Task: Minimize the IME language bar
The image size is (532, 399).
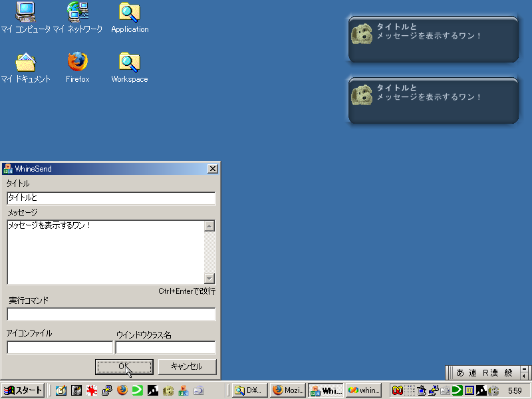Action: tap(525, 369)
